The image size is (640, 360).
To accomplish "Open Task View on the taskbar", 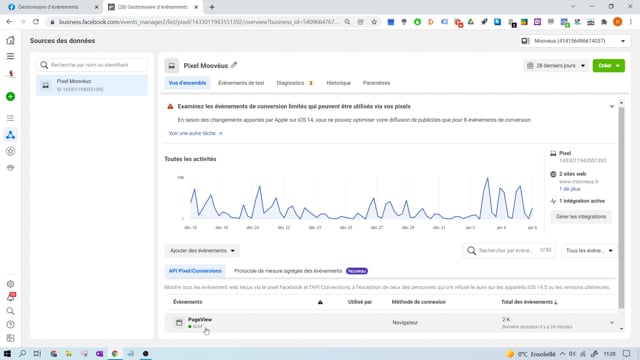I will [37, 353].
